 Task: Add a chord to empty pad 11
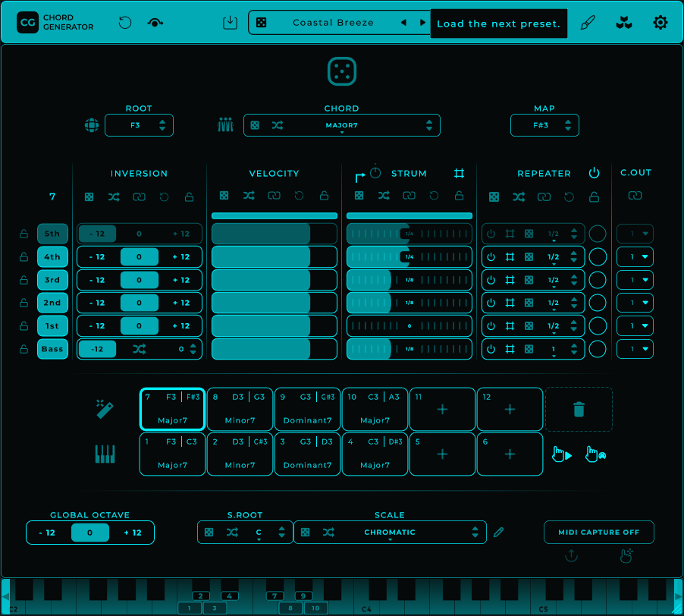(442, 409)
